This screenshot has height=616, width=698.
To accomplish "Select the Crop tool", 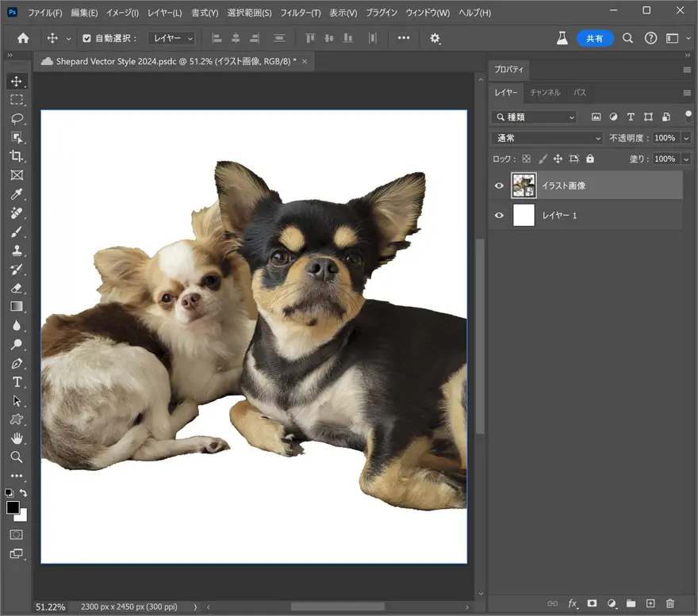I will [17, 156].
